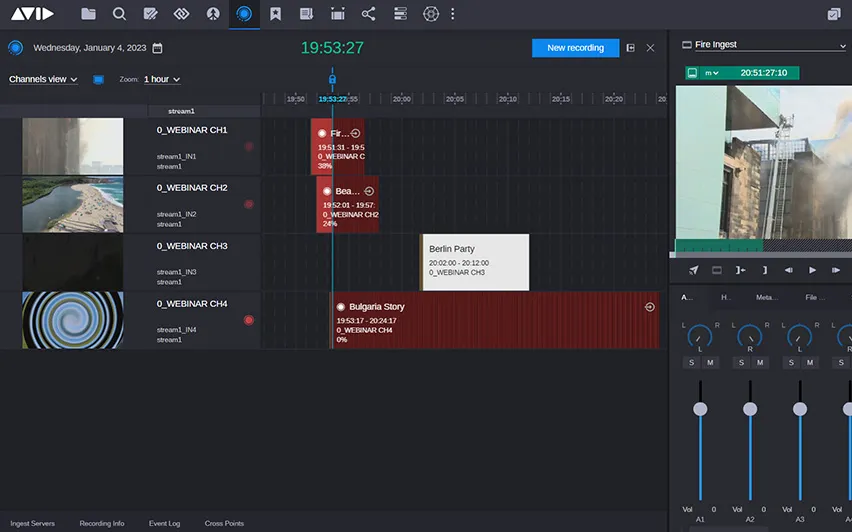Image resolution: width=852 pixels, height=532 pixels.
Task: Click the lock icon on the timeline playhead
Action: pos(332,80)
